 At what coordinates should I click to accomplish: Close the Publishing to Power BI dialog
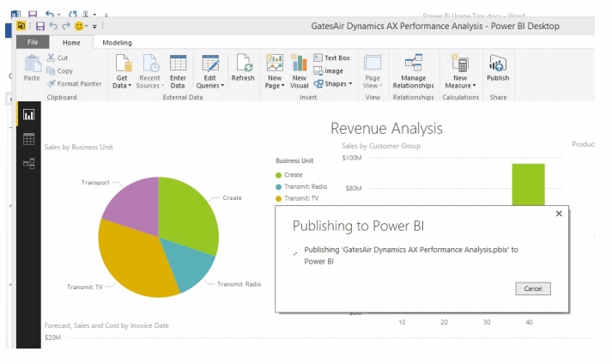pos(559,214)
